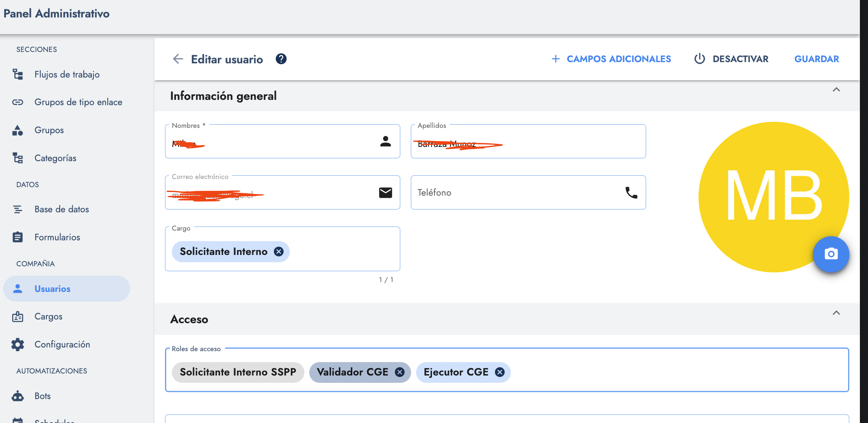Screen dimensions: 868x423
Task: Navigate to Categorías
Action: 55,158
